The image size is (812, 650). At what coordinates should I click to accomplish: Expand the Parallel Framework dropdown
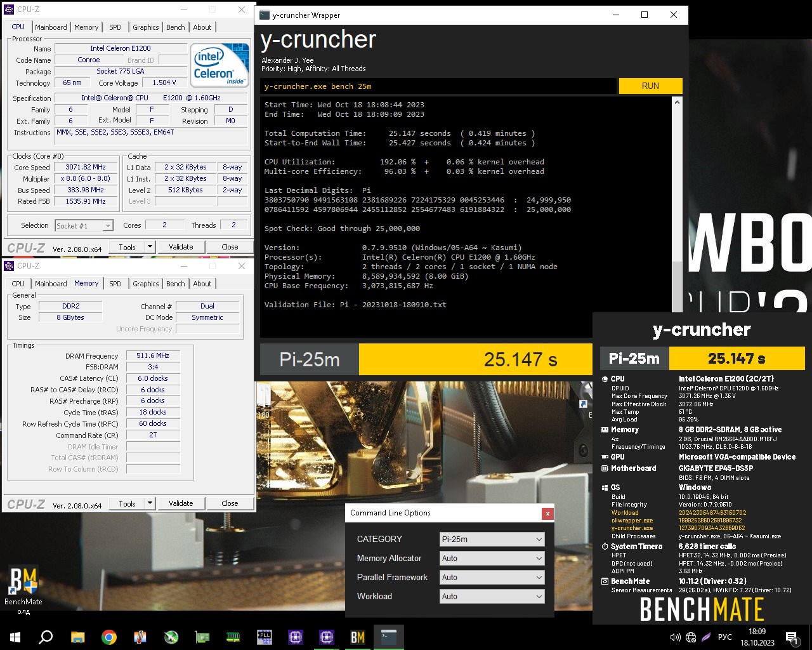coord(492,578)
